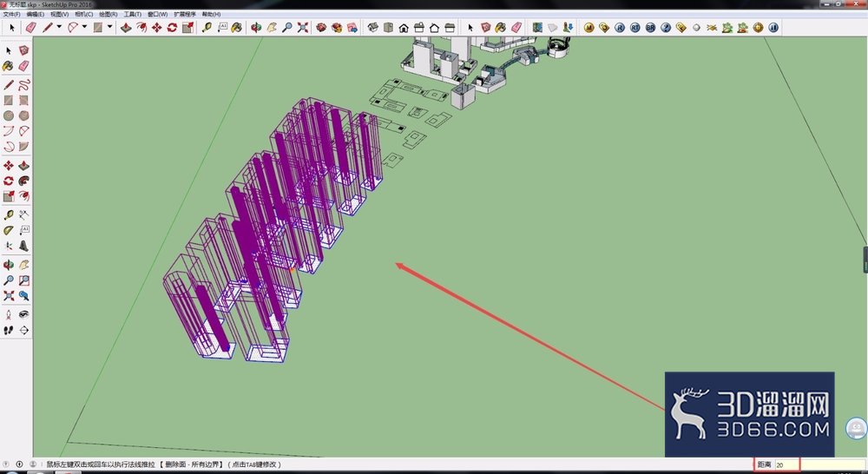
Task: Select the 3 Point Arc tool
Action: 9,147
